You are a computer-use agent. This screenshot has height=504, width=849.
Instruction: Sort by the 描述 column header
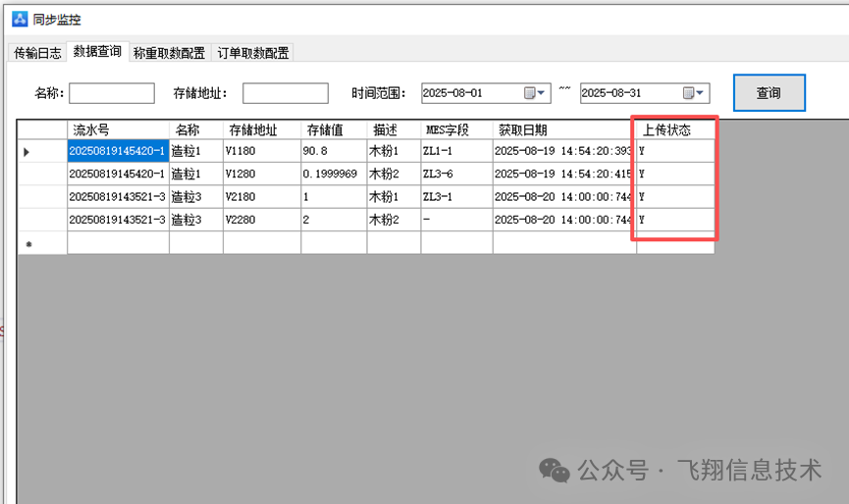pos(395,129)
